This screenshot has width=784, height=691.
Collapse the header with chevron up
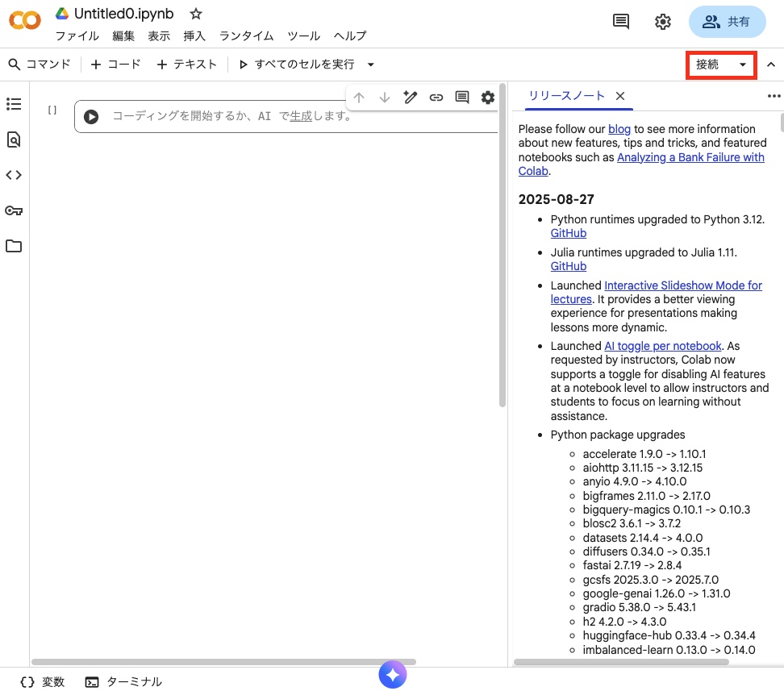coord(771,65)
